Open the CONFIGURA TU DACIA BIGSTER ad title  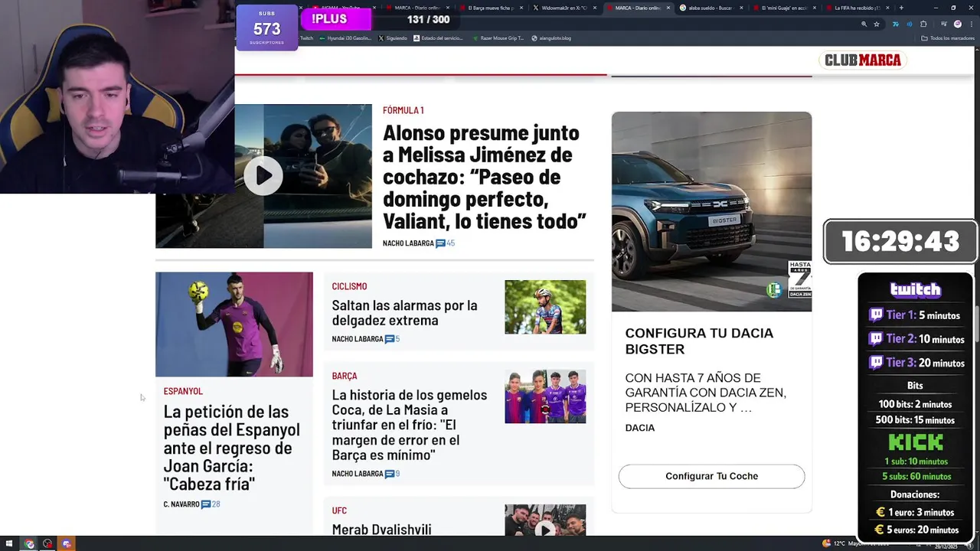click(699, 341)
